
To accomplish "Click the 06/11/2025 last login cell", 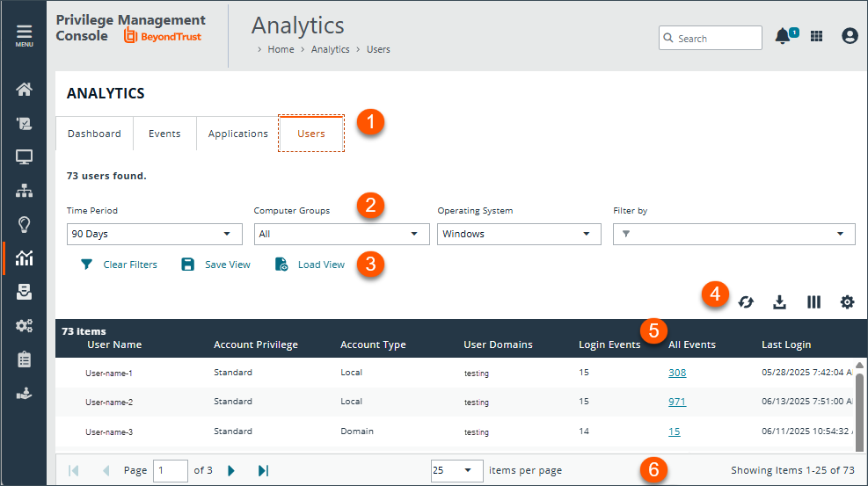I will (x=806, y=432).
